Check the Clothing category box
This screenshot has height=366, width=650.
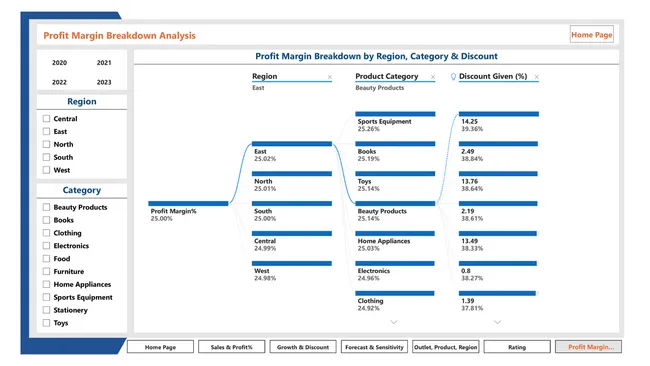(46, 233)
